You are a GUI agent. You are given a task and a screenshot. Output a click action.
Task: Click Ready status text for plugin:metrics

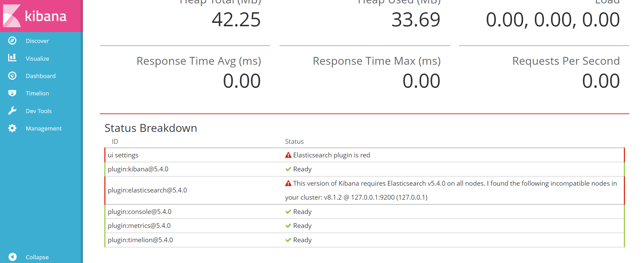point(303,226)
